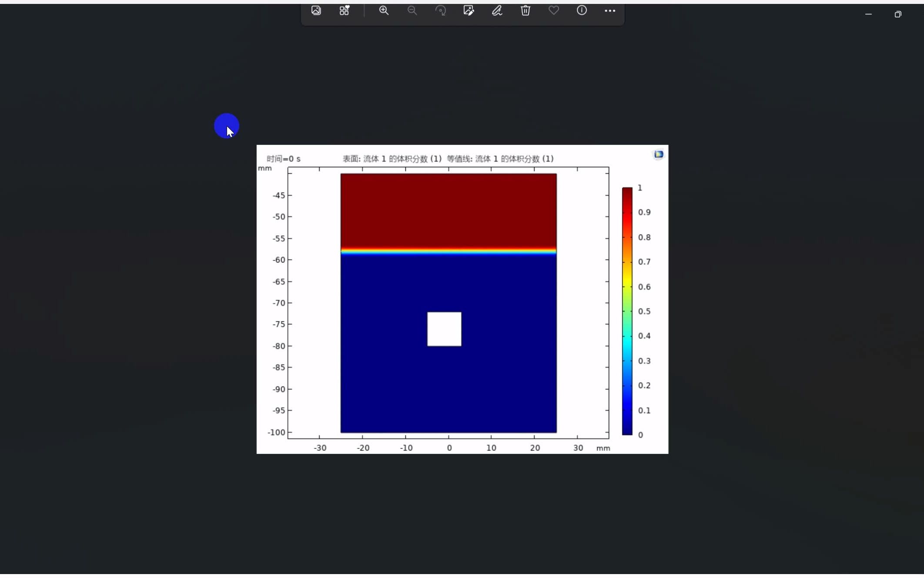Click the -45 y-axis label
The image size is (924, 578).
[279, 195]
